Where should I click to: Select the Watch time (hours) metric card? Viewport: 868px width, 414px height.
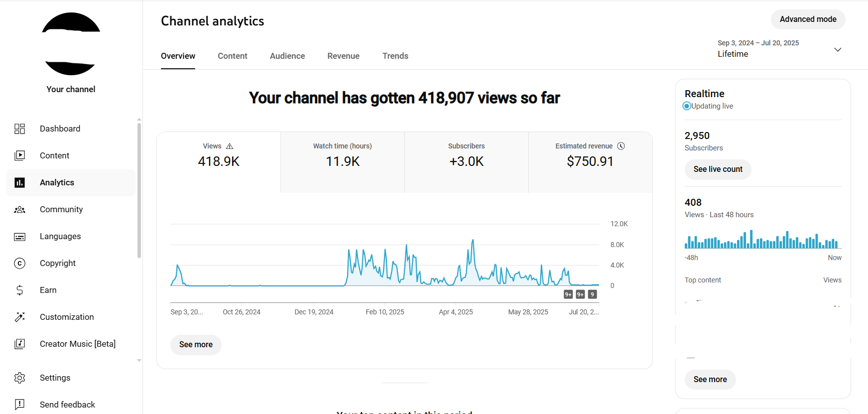[343, 162]
